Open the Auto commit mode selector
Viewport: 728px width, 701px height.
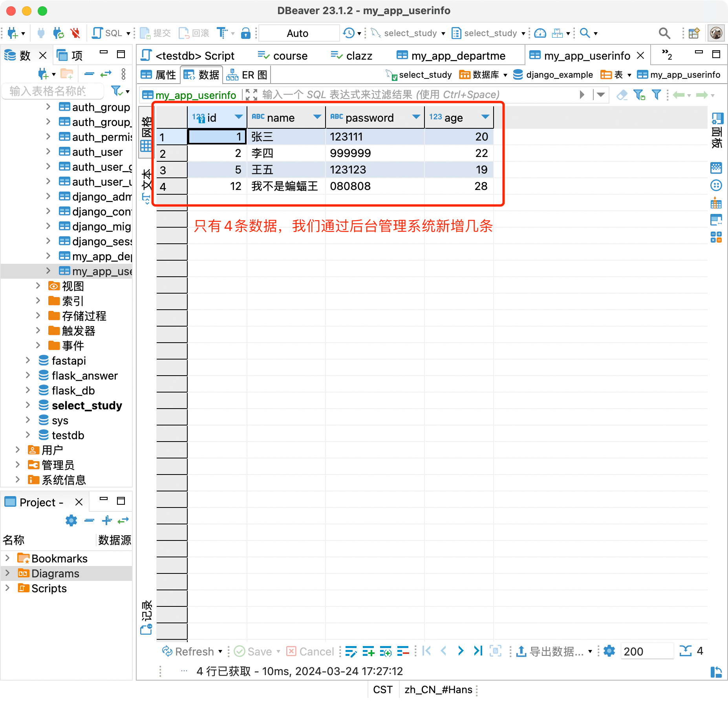point(299,33)
